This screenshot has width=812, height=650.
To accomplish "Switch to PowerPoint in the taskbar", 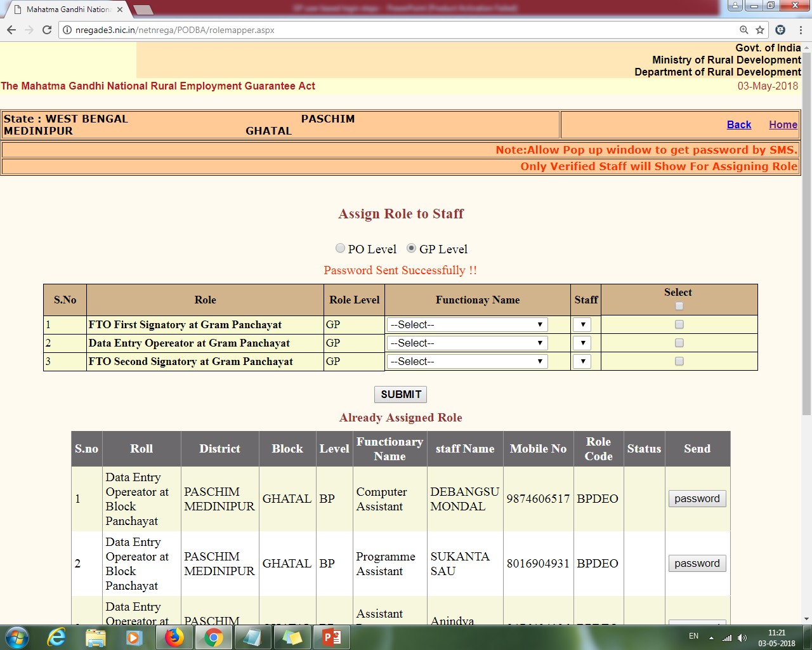I will [x=332, y=637].
